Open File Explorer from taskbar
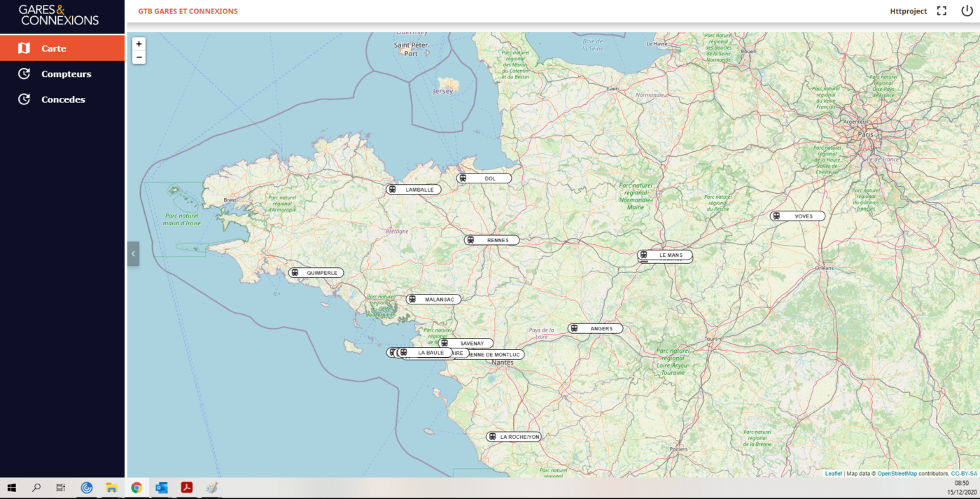The height and width of the screenshot is (499, 980). 111,488
